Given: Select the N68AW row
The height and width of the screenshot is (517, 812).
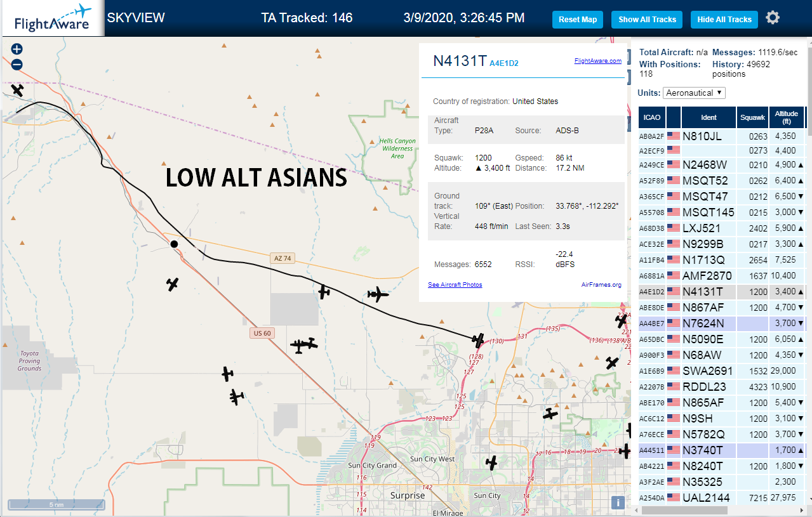Looking at the screenshot, I should coord(722,355).
